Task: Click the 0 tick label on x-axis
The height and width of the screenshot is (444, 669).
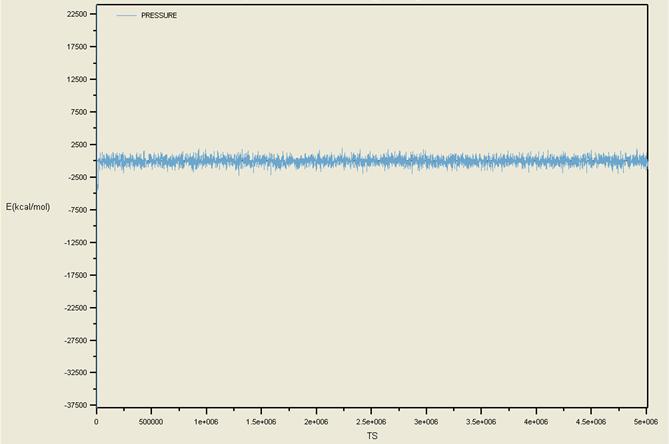Action: [x=96, y=421]
